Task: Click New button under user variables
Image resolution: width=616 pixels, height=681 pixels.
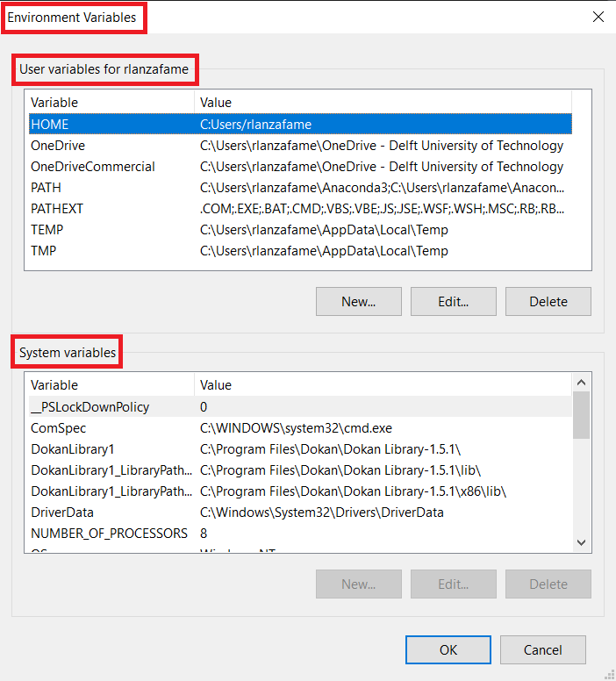Action: click(x=358, y=301)
